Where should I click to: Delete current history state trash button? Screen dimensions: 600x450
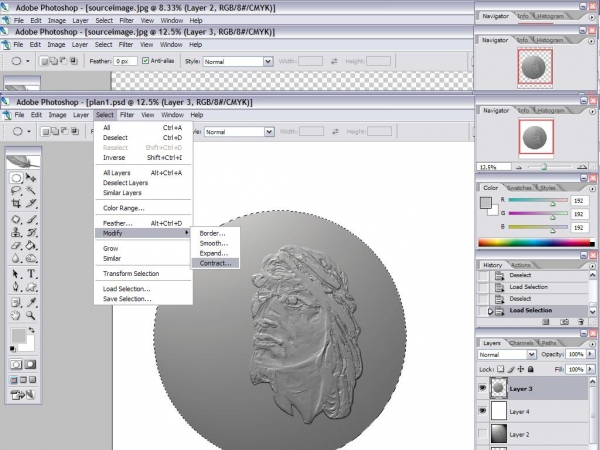tap(581, 322)
